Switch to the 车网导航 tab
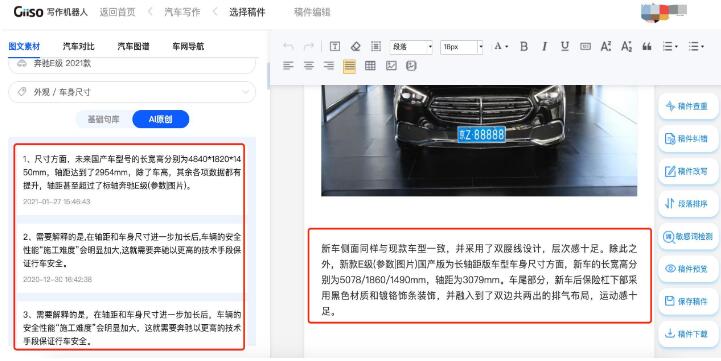 188,46
